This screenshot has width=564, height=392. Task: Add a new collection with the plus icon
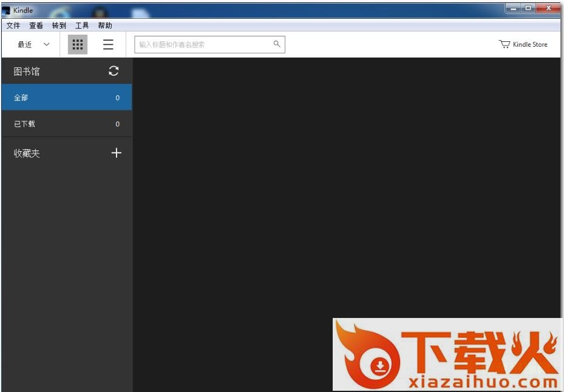116,153
